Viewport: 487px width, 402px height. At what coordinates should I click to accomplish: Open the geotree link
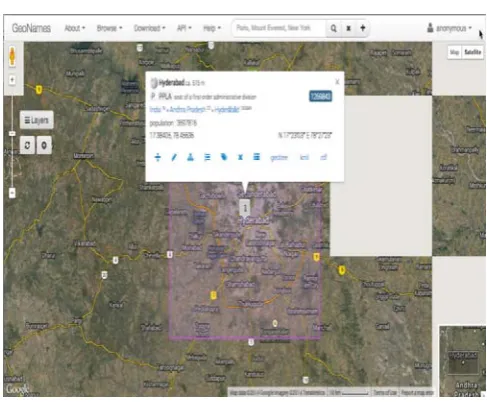pyautogui.click(x=279, y=157)
